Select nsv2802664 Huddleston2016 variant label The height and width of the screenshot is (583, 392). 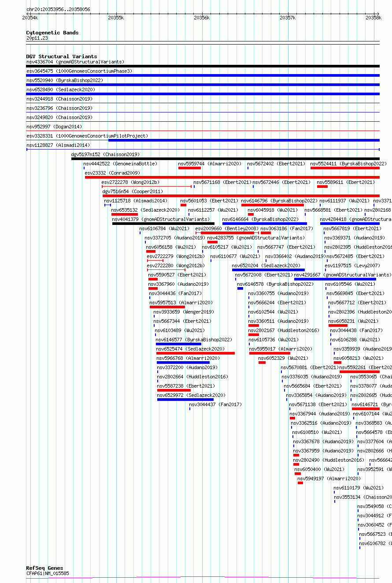click(x=192, y=377)
